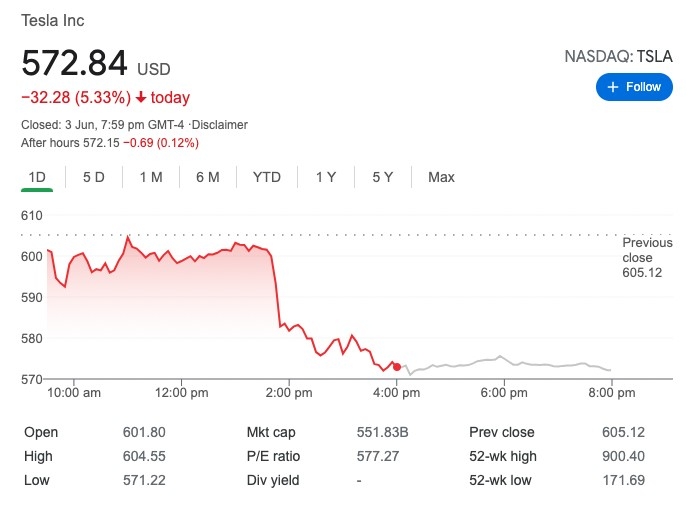The height and width of the screenshot is (510, 696).
Task: Click the red closing price dot on chart
Action: click(x=397, y=367)
